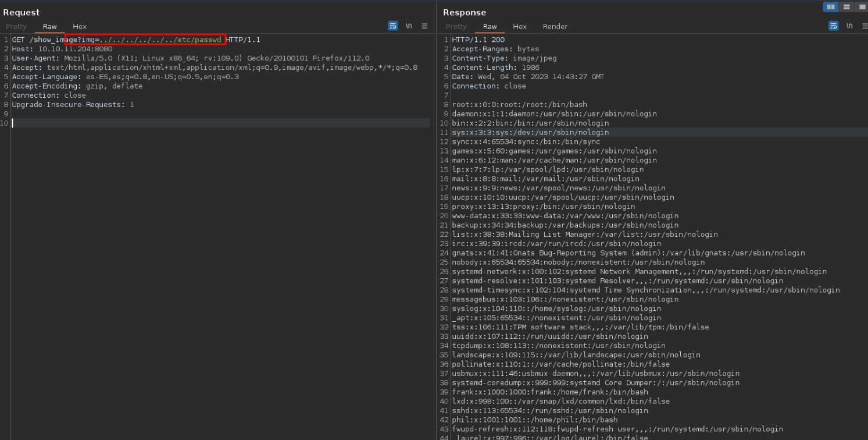868x440 pixels.
Task: Click the sync:x:4:65534 passwd entry
Action: click(x=526, y=142)
